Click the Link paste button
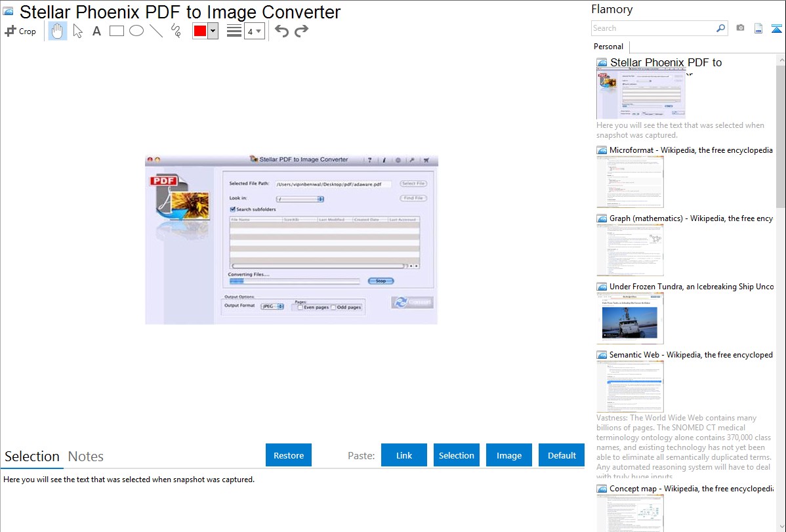The height and width of the screenshot is (532, 786). click(x=404, y=455)
